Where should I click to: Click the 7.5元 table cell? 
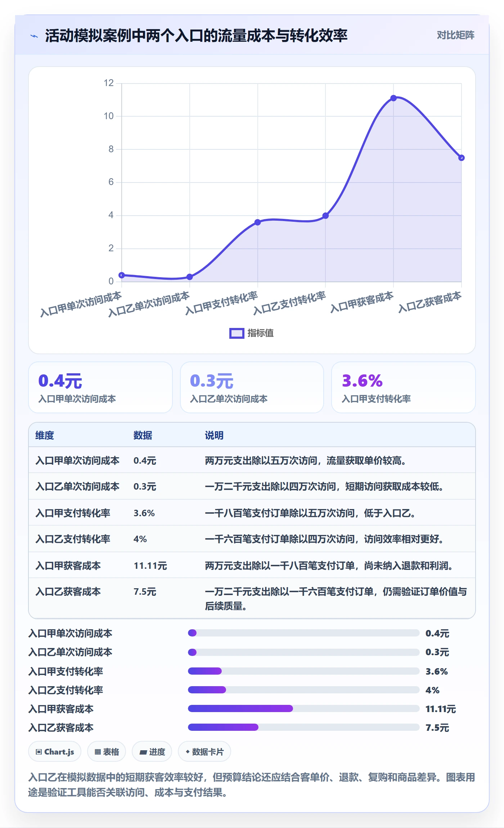coord(145,591)
